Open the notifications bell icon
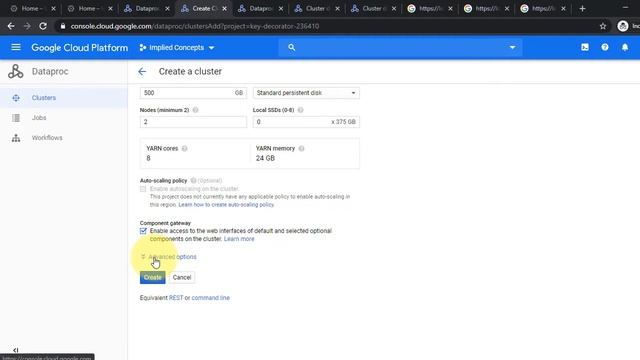 [x=625, y=47]
